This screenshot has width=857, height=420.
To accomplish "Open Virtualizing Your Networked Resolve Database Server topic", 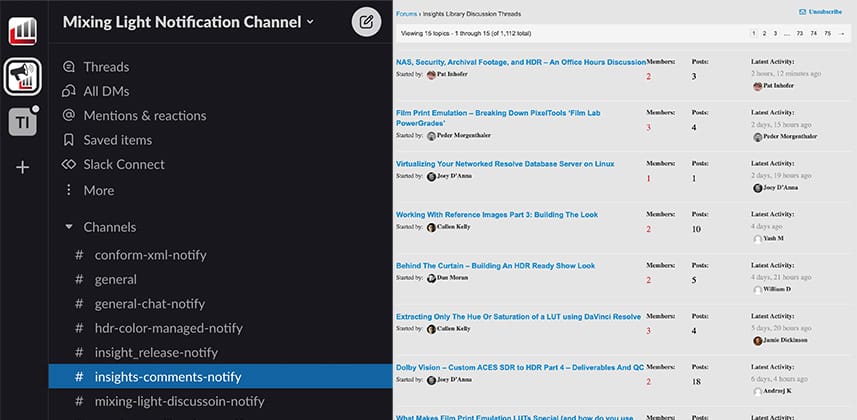I will click(505, 164).
